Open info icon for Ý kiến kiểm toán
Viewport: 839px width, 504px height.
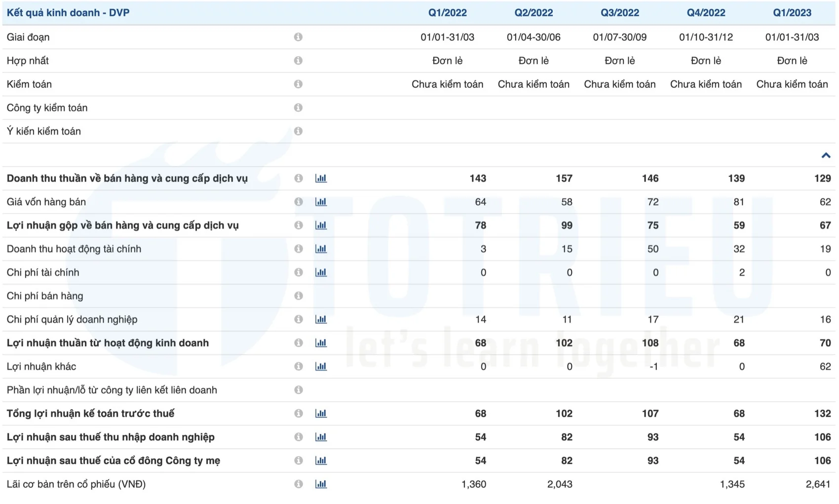(x=298, y=131)
